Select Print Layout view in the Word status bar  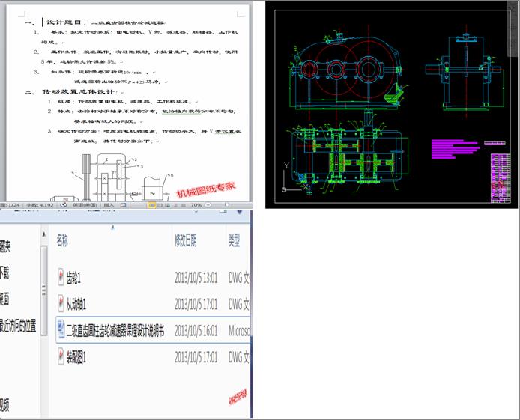151,205
